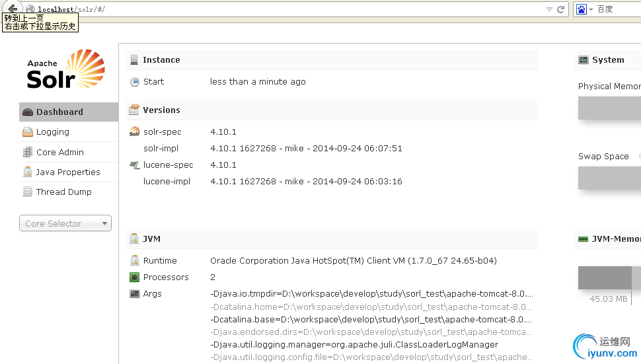This screenshot has height=364, width=641.
Task: Click the Java Properties jar icon
Action: pyautogui.click(x=27, y=172)
